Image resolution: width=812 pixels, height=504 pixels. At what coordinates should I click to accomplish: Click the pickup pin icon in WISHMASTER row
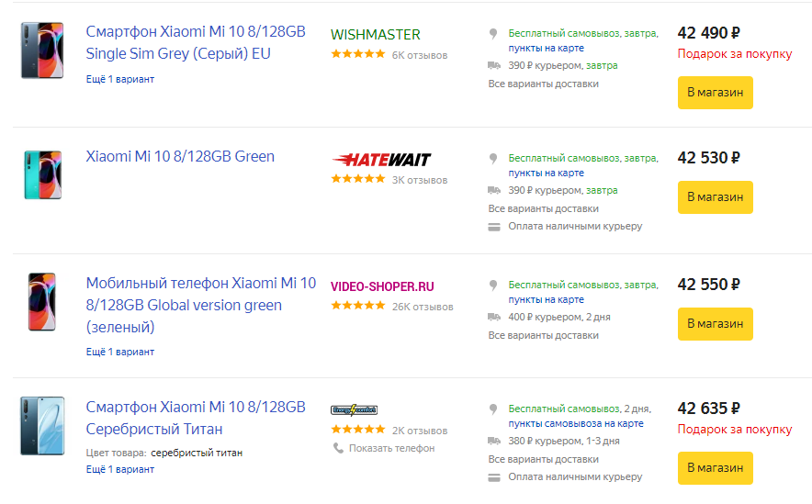click(493, 34)
